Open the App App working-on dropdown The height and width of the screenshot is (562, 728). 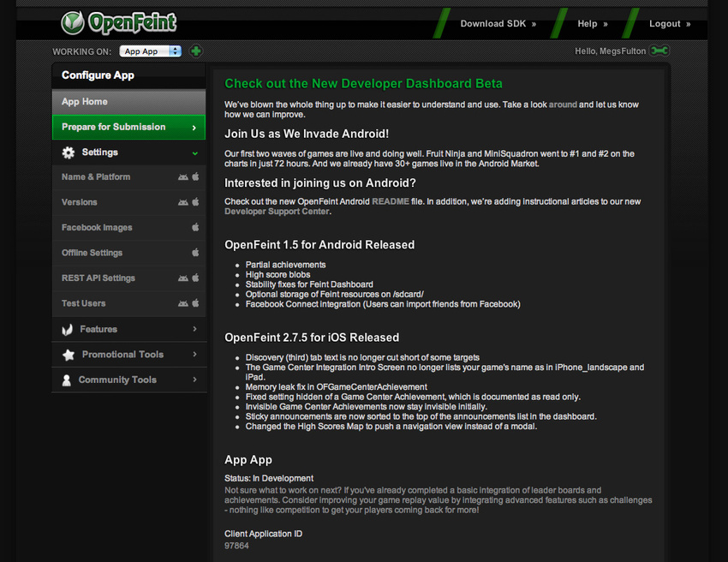(151, 51)
